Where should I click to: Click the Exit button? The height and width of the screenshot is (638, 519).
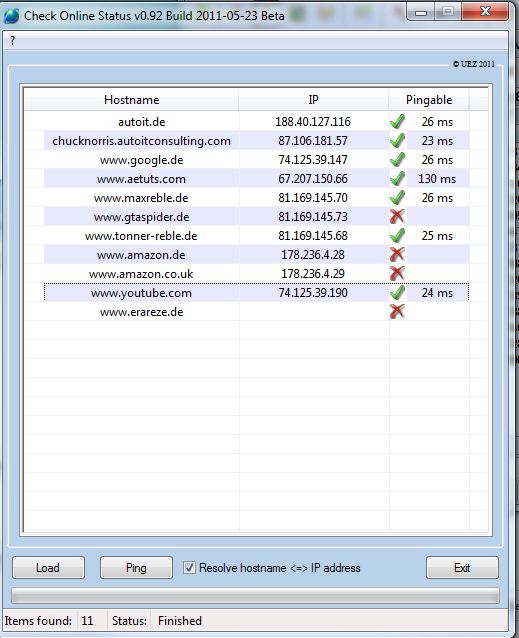pyautogui.click(x=462, y=567)
